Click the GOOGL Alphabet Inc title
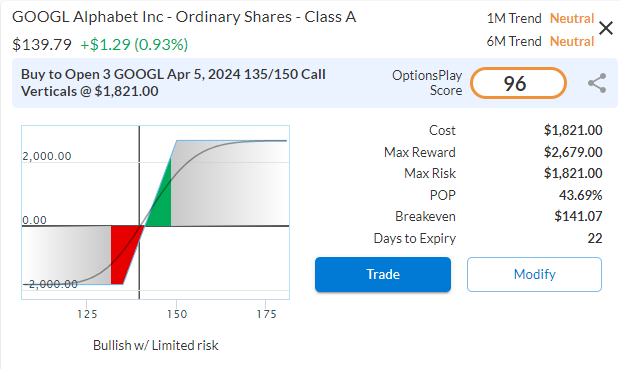This screenshot has width=620, height=369. [x=184, y=17]
